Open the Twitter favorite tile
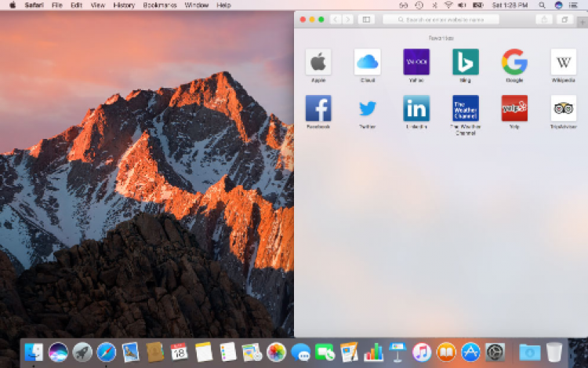Screen dimensions: 588x368 point(367,108)
